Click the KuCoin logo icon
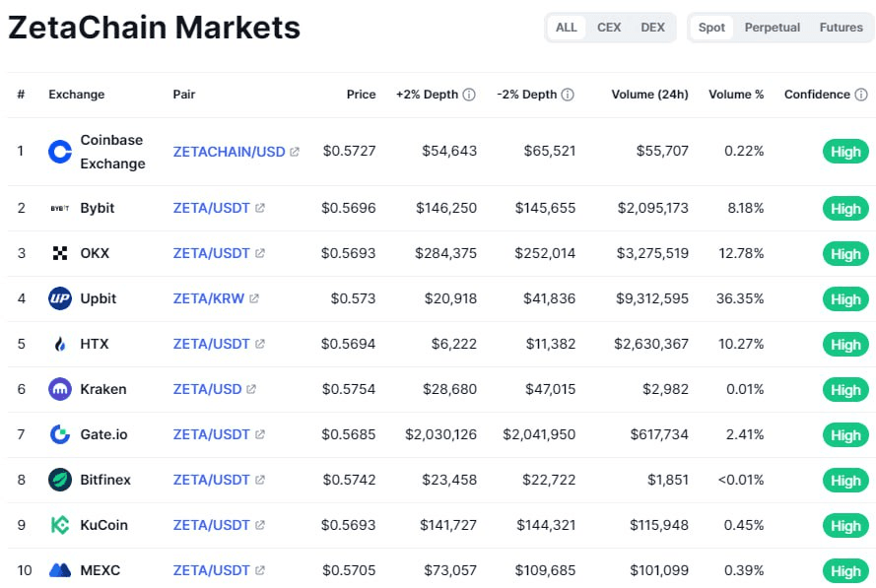Viewport: 876px width, 588px height. click(60, 525)
